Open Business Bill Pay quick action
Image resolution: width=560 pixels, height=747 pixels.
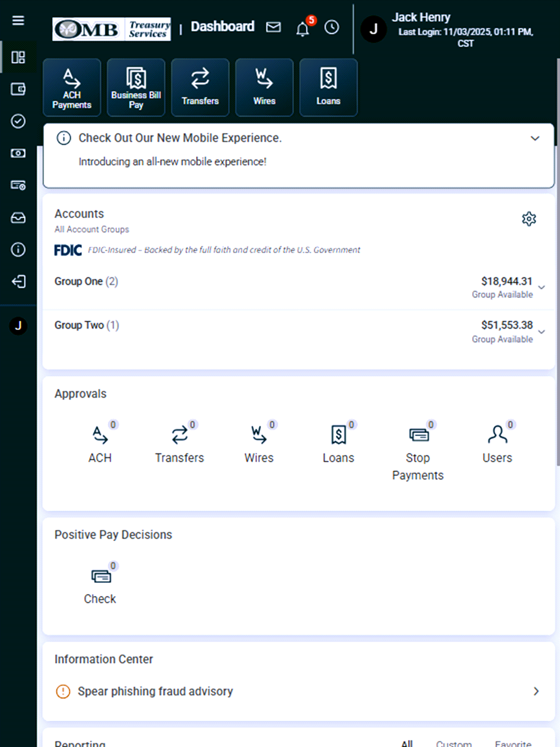(x=136, y=87)
